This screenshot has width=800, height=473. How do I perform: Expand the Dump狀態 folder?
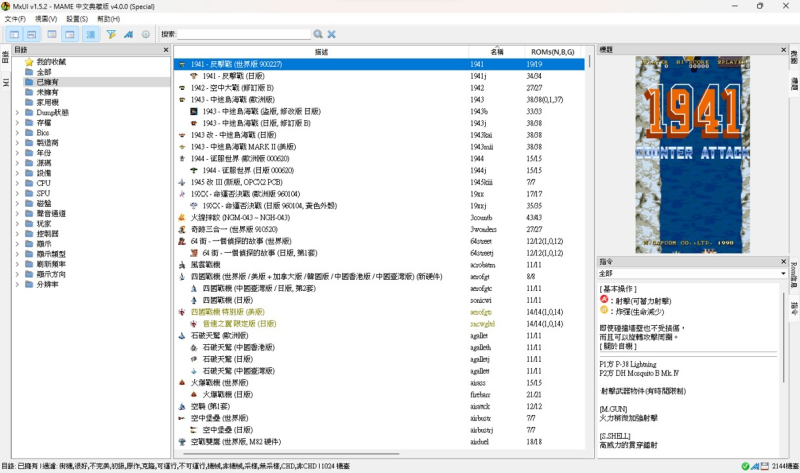[17, 112]
